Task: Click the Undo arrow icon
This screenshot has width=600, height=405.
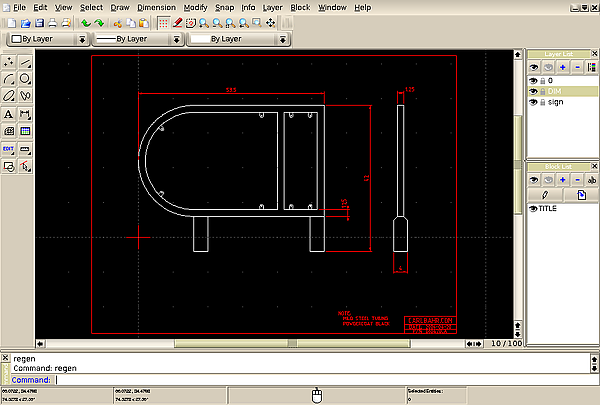Action: tap(85, 22)
